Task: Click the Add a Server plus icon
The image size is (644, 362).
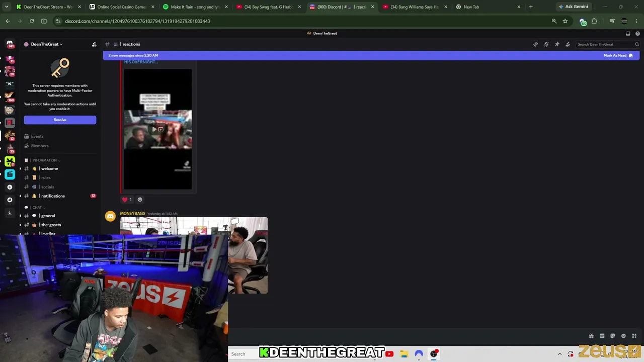Action: click(x=10, y=187)
